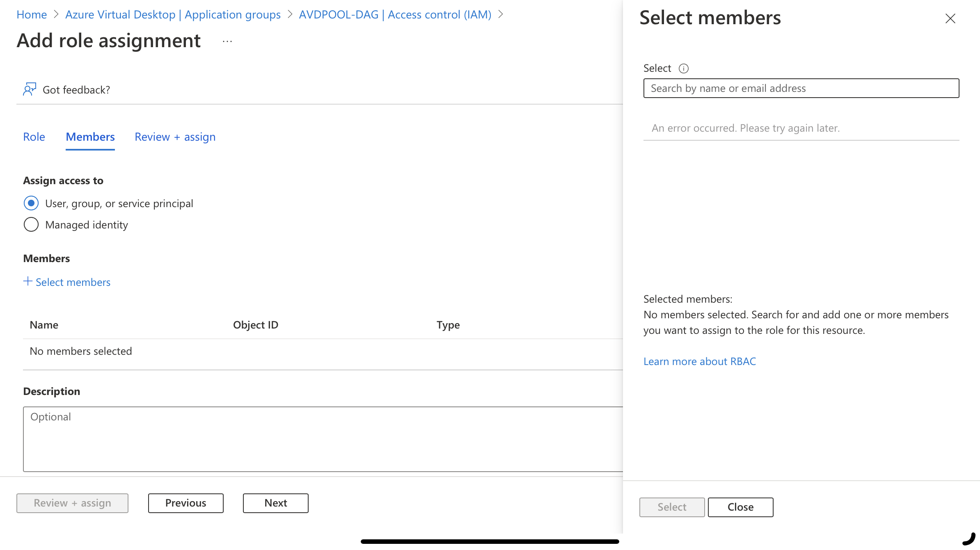This screenshot has height=550, width=980.
Task: Click the info icon beside Select
Action: pyautogui.click(x=683, y=68)
